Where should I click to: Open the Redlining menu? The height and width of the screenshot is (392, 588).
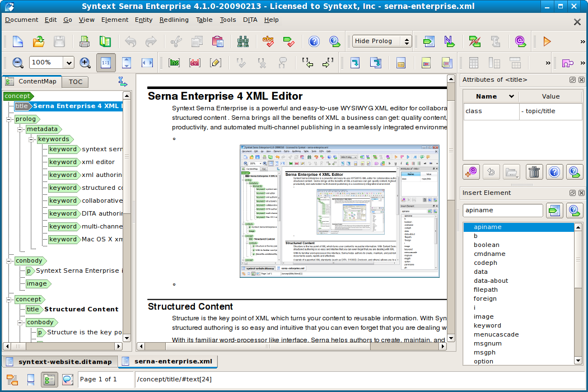point(174,20)
